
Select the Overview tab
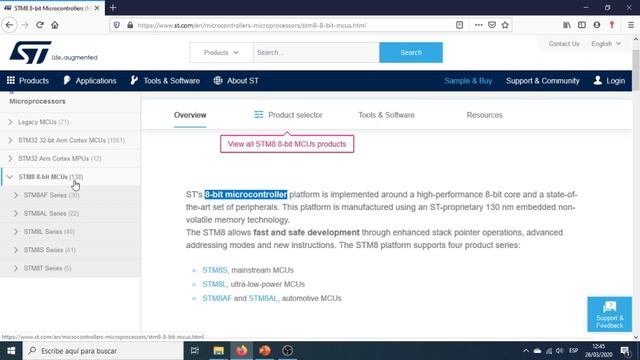[190, 115]
